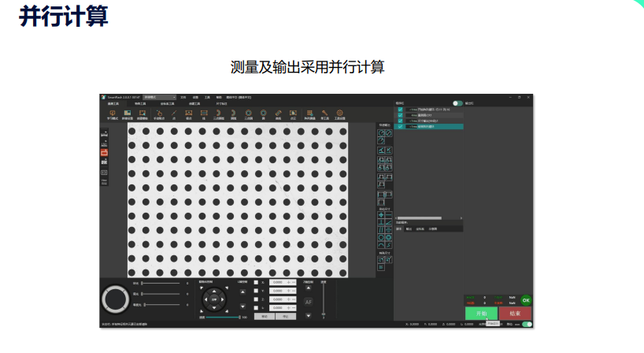644x353 pixels.
Task: Open the 文件 menu
Action: click(x=183, y=97)
